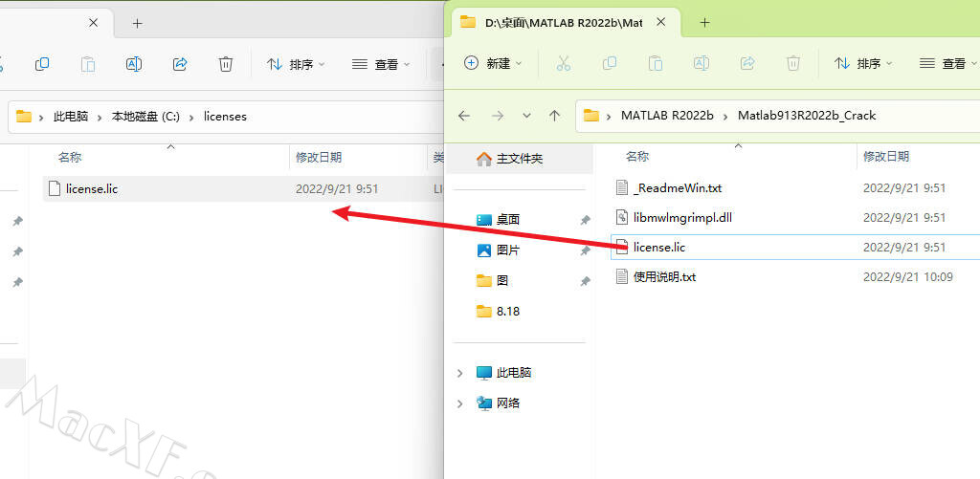980x479 pixels.
Task: Open 查看 view dropdown in left window
Action: [x=381, y=64]
